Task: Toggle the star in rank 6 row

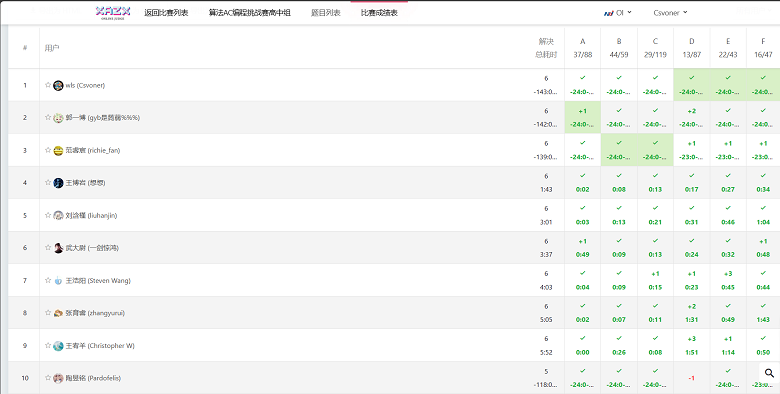Action: point(48,247)
